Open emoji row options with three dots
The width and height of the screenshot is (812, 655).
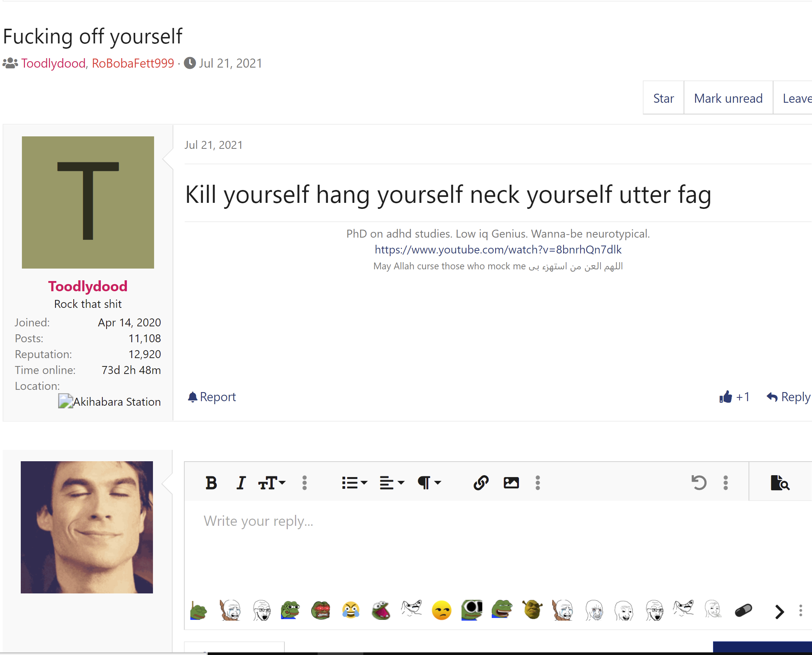coord(801,611)
